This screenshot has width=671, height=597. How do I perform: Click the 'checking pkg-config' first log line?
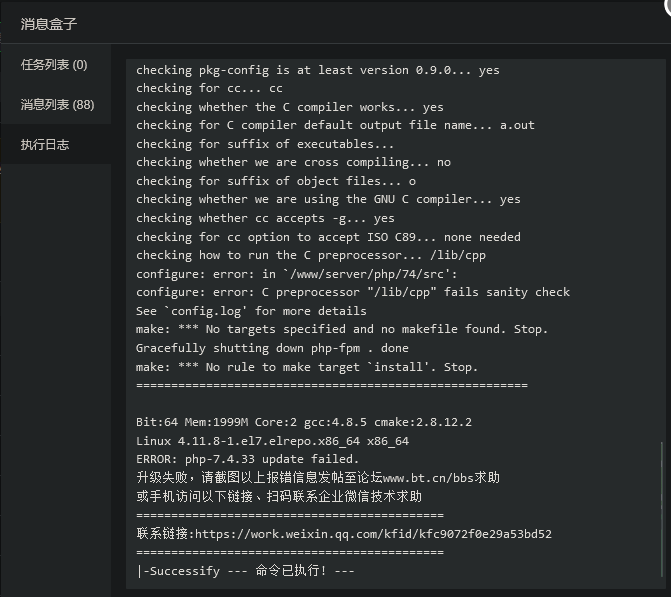[318, 70]
